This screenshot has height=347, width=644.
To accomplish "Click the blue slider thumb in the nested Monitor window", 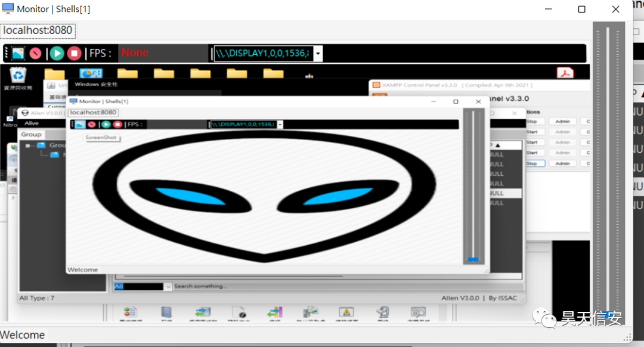I will pos(473,259).
